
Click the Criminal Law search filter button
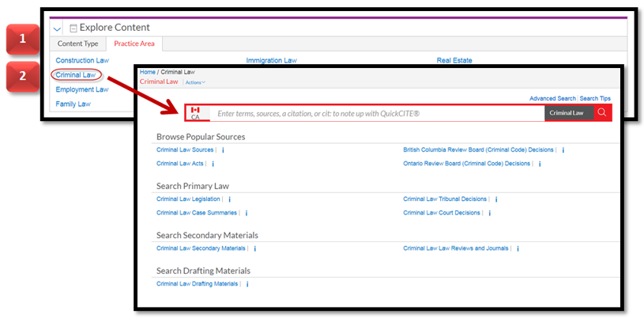tap(569, 113)
